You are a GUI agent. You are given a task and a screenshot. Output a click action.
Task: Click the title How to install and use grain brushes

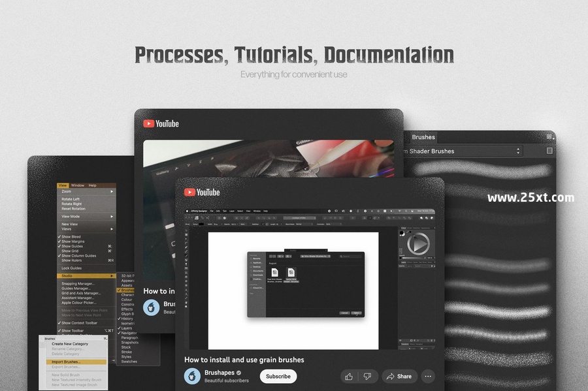tap(244, 360)
